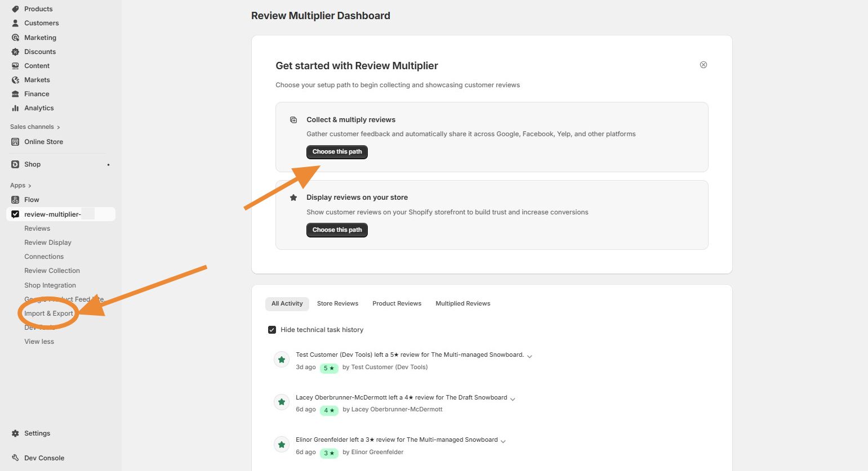Click the Discounts badge icon
The height and width of the screenshot is (471, 868).
click(x=15, y=52)
